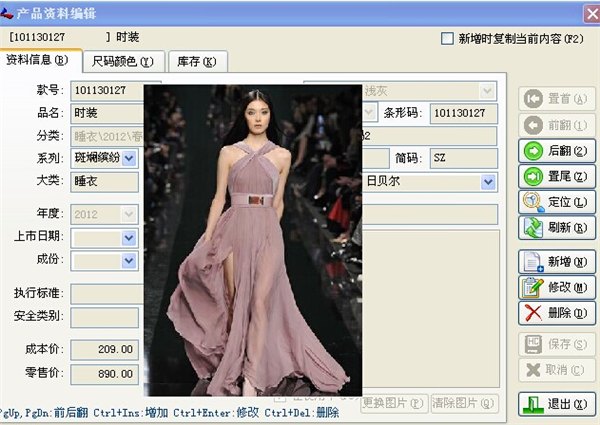
Task: Click the red X 删除 icon
Action: pyautogui.click(x=533, y=313)
